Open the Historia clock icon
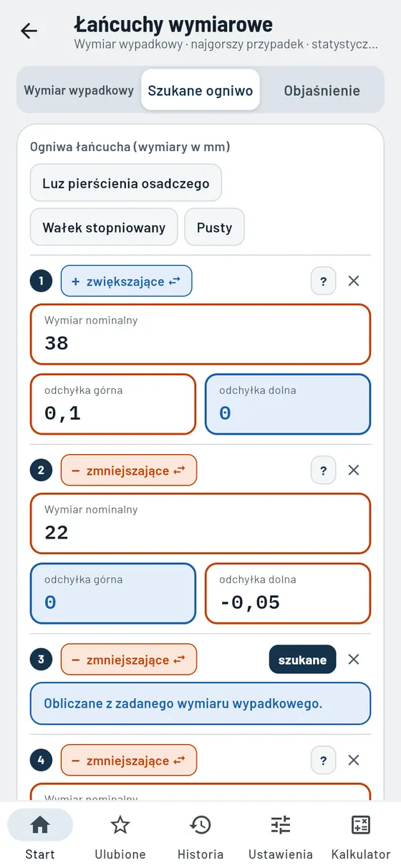Image resolution: width=401 pixels, height=868 pixels. click(200, 825)
